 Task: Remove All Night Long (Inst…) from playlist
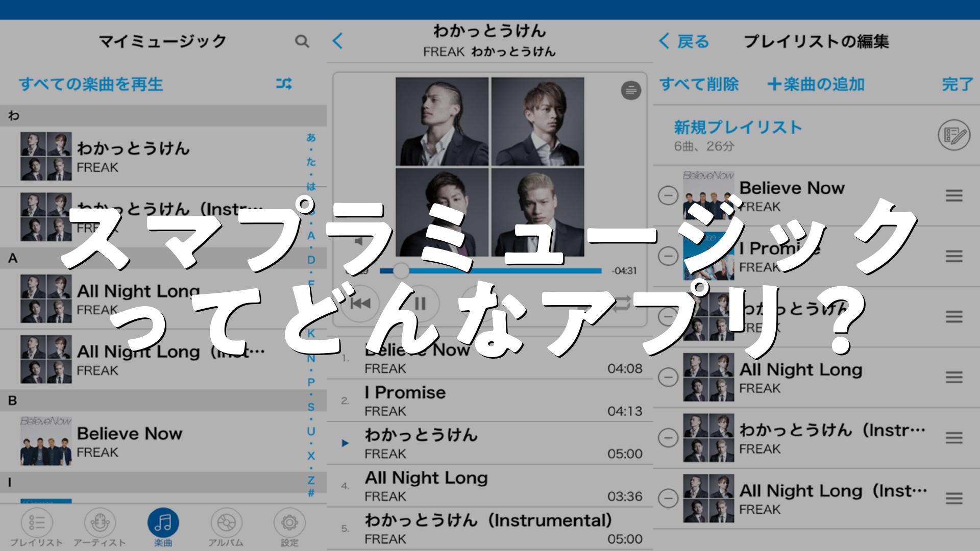[668, 498]
